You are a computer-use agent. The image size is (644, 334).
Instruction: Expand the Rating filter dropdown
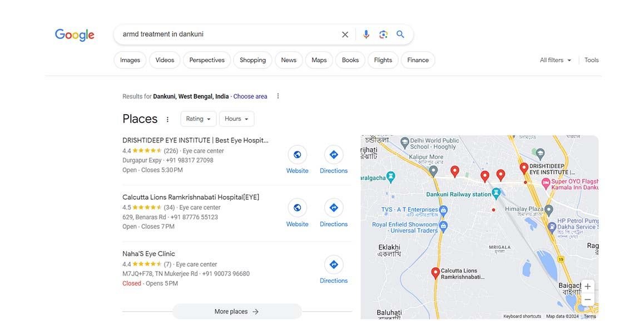[199, 119]
